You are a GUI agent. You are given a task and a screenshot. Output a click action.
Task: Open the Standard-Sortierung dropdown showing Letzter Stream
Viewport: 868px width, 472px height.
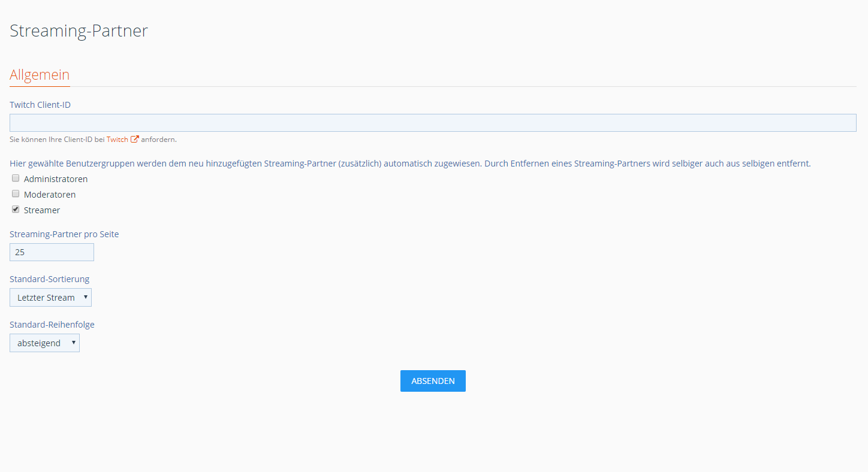point(50,298)
